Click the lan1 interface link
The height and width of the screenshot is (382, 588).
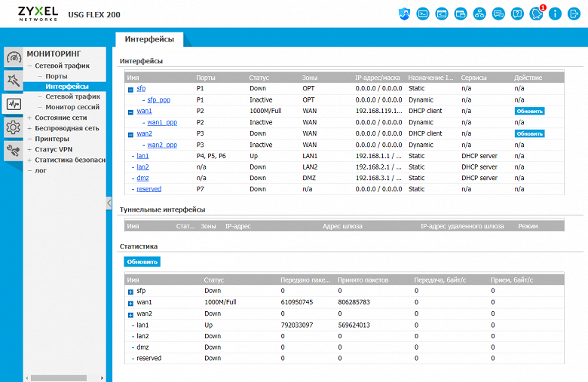tap(142, 155)
